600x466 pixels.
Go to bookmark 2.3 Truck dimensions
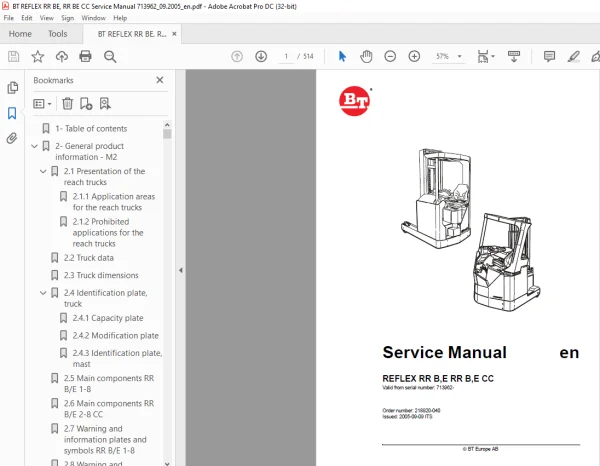click(101, 275)
